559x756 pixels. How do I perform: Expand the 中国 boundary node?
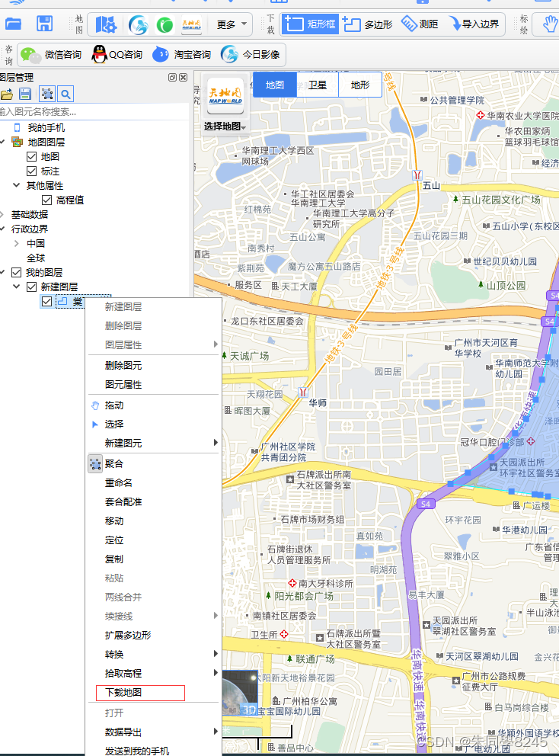[17, 243]
